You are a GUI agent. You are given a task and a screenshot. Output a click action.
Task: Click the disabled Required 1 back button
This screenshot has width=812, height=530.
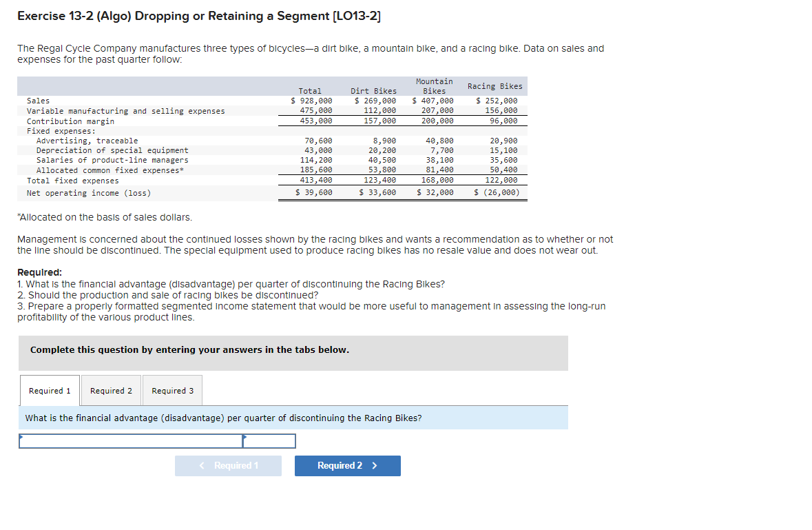pos(228,465)
